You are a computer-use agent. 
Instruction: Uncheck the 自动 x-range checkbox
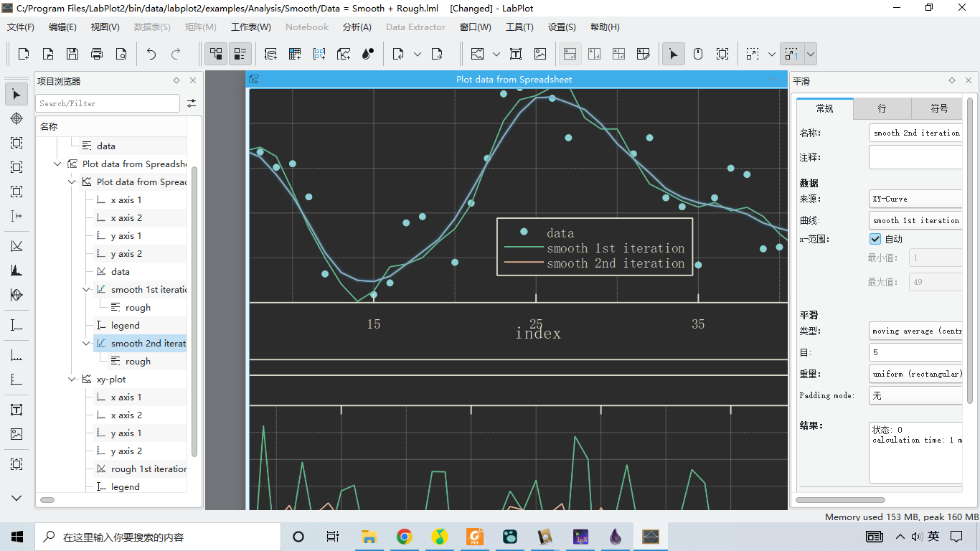point(875,239)
